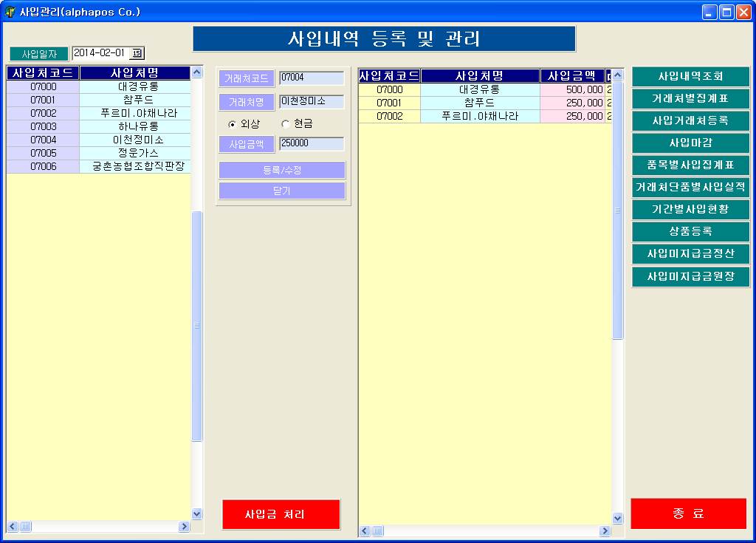Click 사입처명 column header in left list

tap(135, 73)
